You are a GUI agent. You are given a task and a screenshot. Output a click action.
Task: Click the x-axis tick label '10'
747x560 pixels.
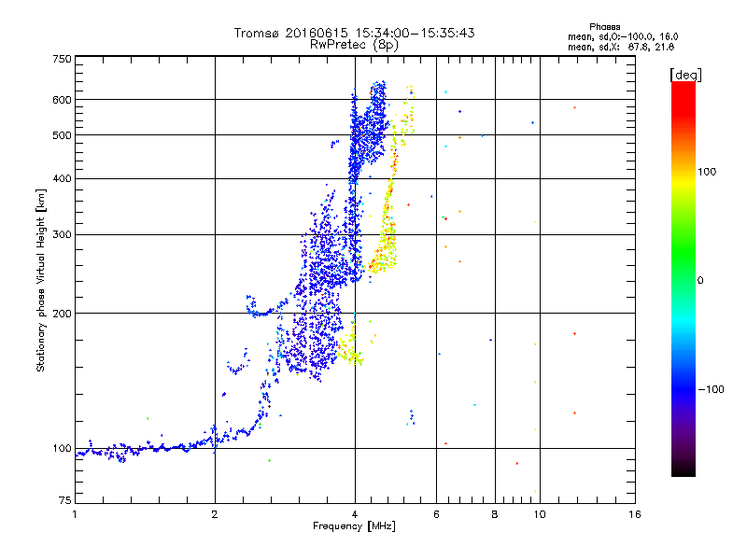pos(540,514)
